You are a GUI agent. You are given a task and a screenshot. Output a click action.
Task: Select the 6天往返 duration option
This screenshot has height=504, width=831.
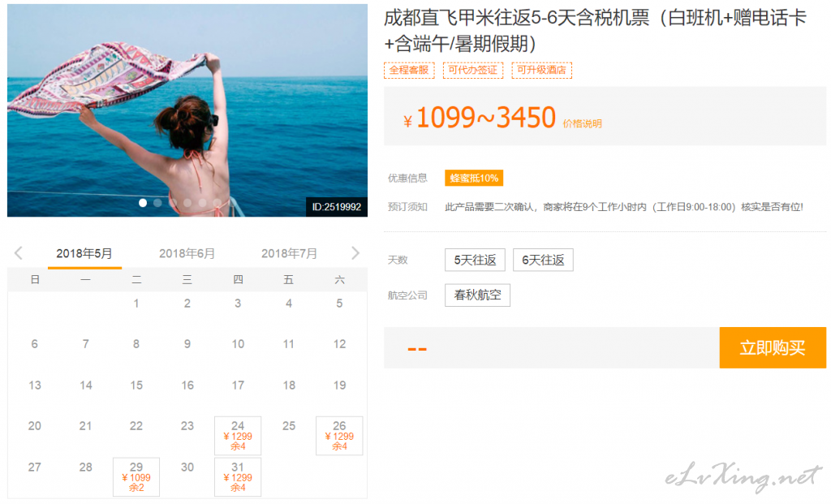543,260
